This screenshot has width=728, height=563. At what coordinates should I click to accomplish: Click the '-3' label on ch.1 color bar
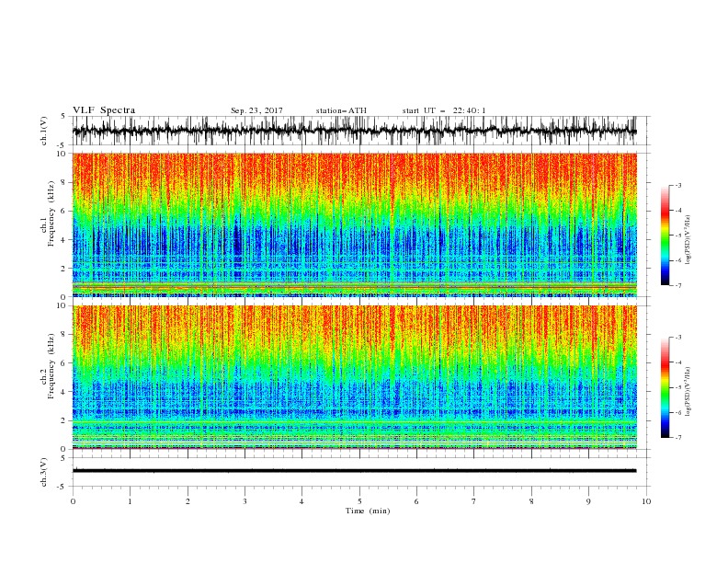coord(677,185)
